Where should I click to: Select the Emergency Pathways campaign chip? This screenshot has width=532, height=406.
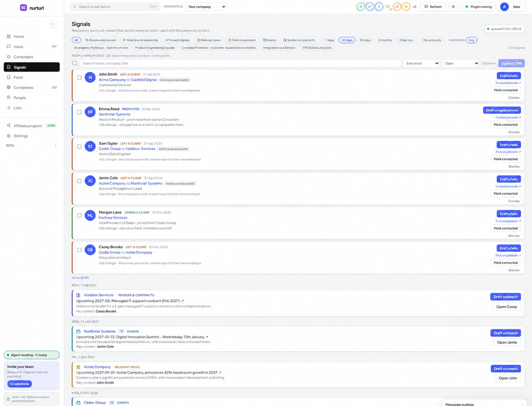101,48
